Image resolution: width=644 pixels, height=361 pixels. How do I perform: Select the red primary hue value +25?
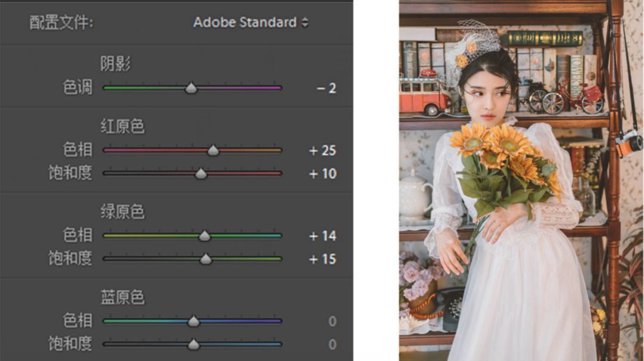323,151
